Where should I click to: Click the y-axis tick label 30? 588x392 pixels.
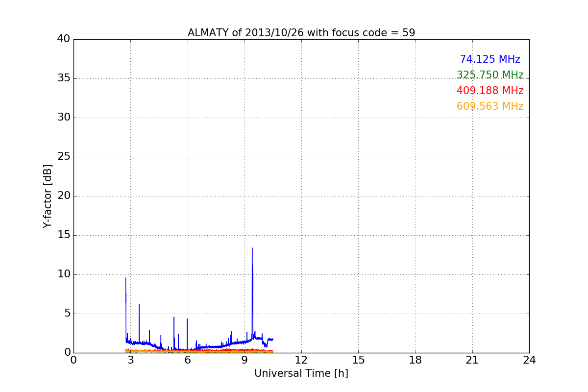(63, 118)
